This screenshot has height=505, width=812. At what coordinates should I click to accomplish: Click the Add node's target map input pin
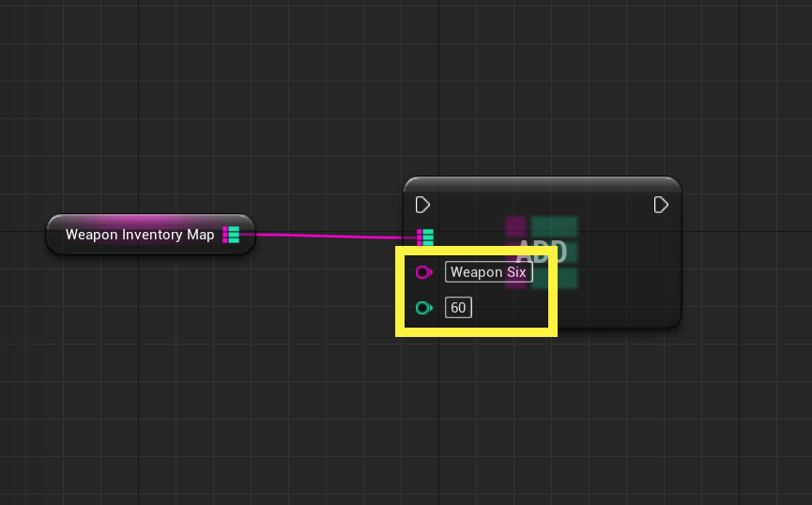coord(425,237)
